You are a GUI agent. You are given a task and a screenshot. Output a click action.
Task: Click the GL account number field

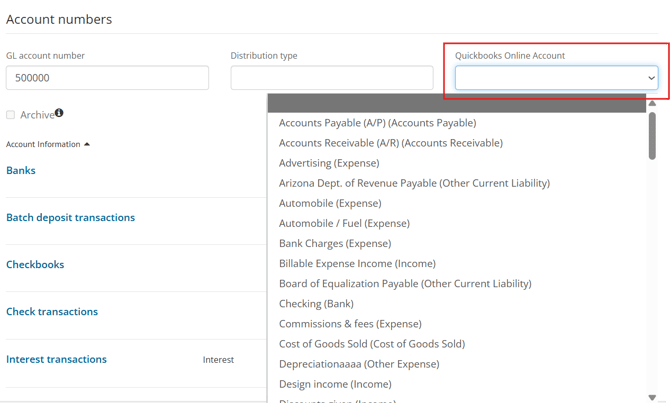click(x=107, y=78)
